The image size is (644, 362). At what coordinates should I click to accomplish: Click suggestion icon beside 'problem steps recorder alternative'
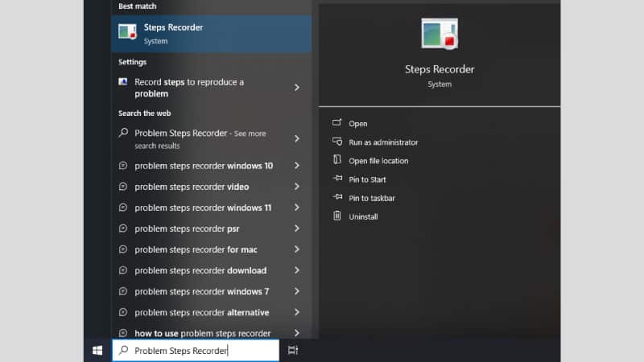(x=123, y=312)
